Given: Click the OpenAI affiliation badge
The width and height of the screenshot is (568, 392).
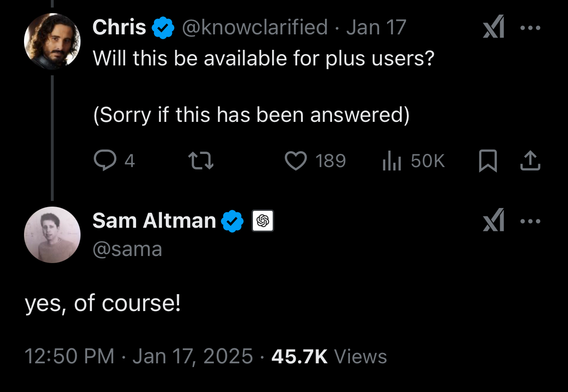Looking at the screenshot, I should pos(263,221).
